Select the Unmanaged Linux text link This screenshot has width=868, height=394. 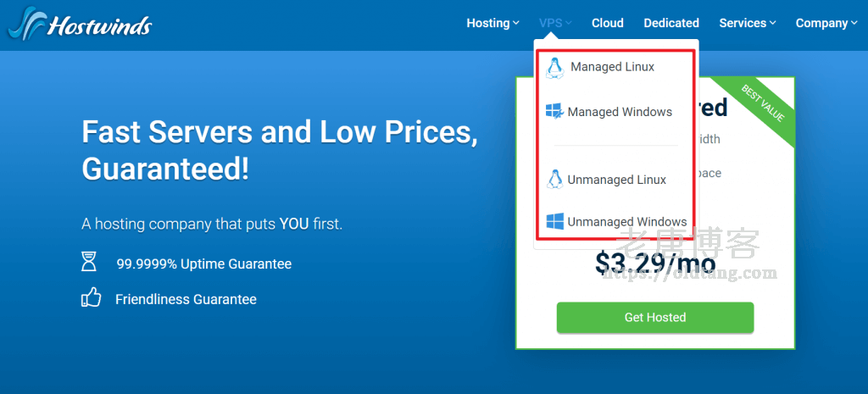616,180
